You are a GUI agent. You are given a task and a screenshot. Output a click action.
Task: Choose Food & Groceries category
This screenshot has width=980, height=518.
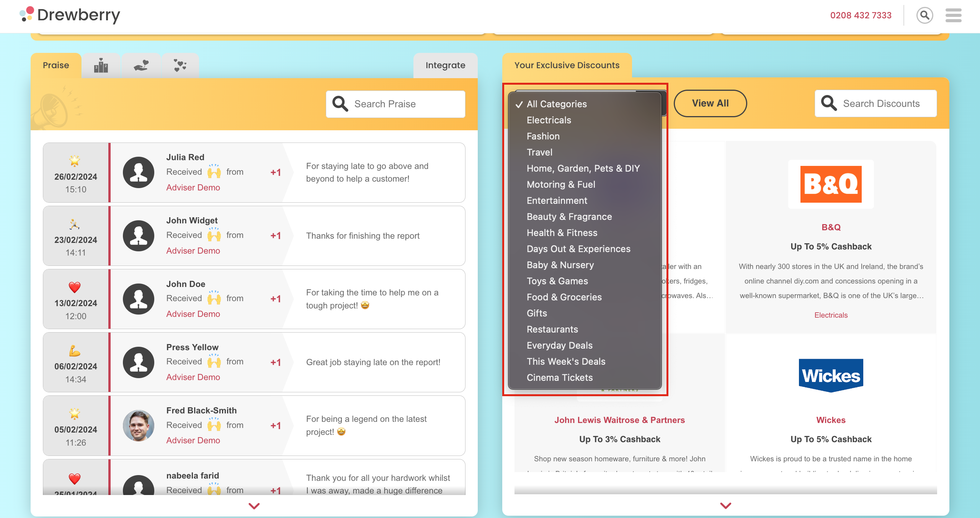coord(585,297)
